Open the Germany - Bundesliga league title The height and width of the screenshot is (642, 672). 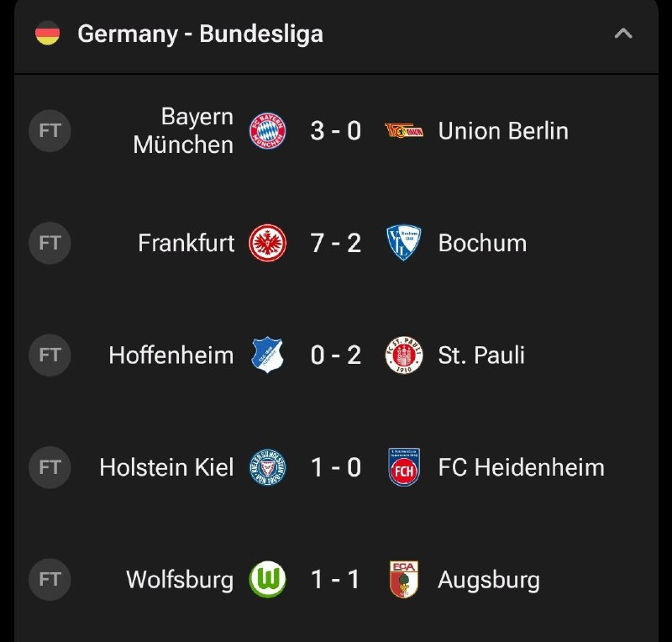coord(200,34)
